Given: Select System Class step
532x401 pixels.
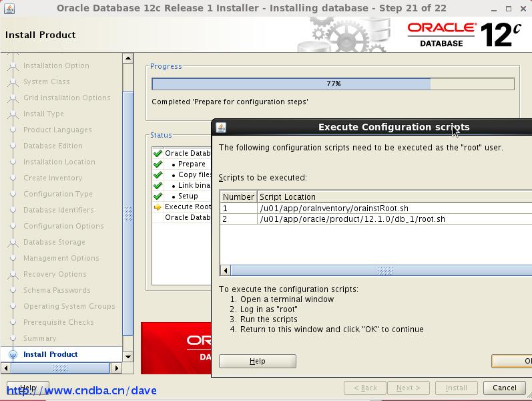Looking at the screenshot, I should pyautogui.click(x=47, y=82).
